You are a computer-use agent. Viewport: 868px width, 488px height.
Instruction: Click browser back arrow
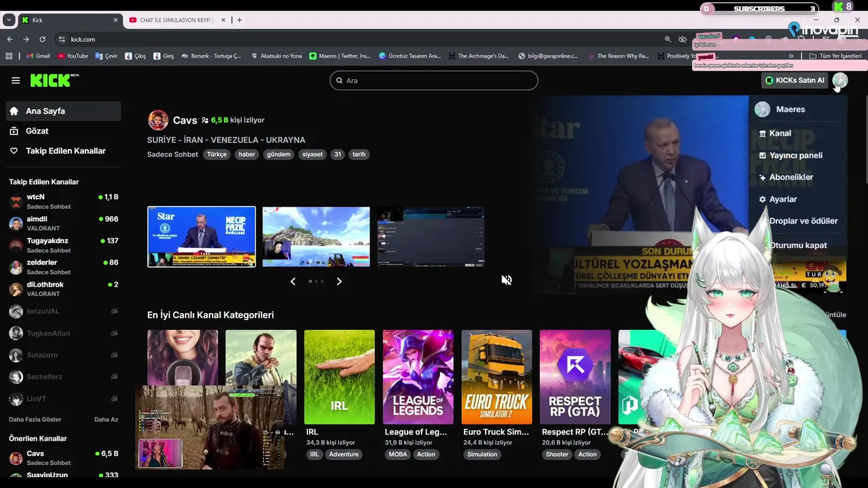9,39
